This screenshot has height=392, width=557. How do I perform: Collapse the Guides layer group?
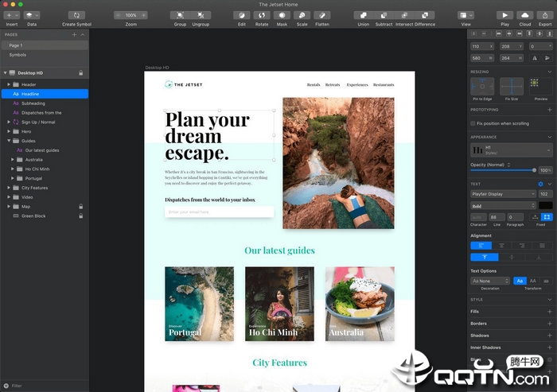tap(9, 141)
